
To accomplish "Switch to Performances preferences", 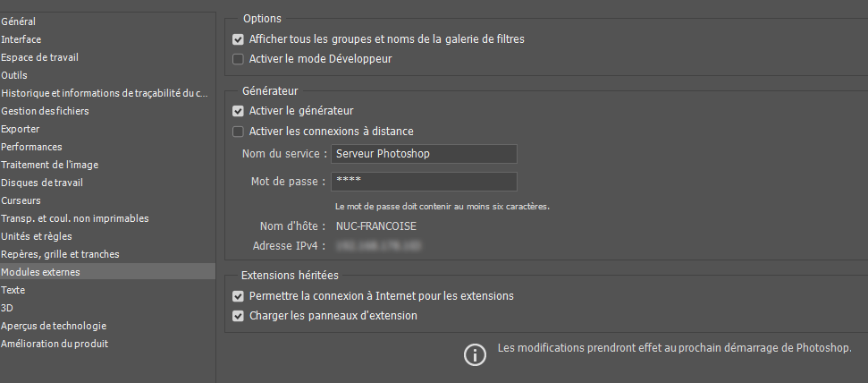I will coord(31,147).
